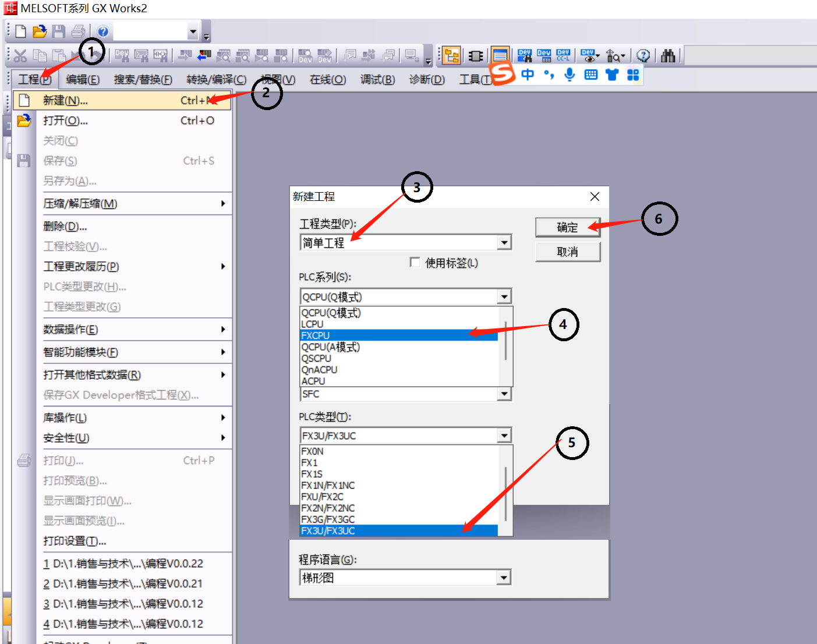Open the 调试 menu

tap(377, 79)
